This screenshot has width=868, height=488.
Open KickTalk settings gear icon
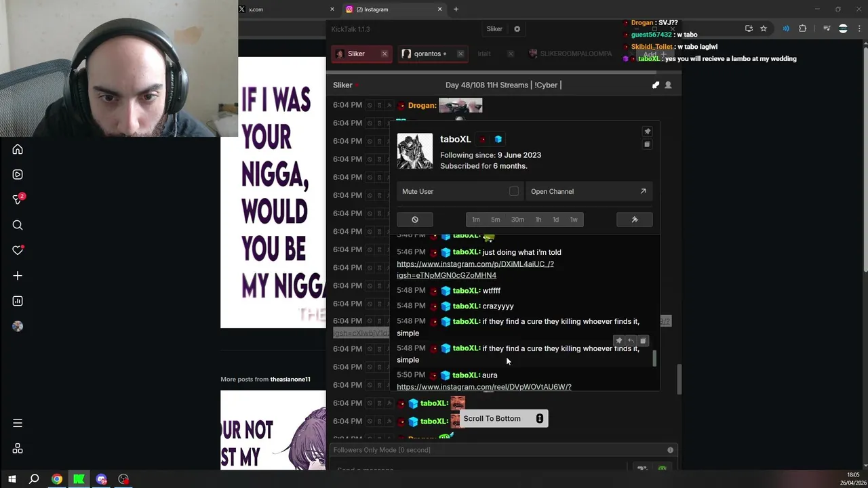point(517,29)
